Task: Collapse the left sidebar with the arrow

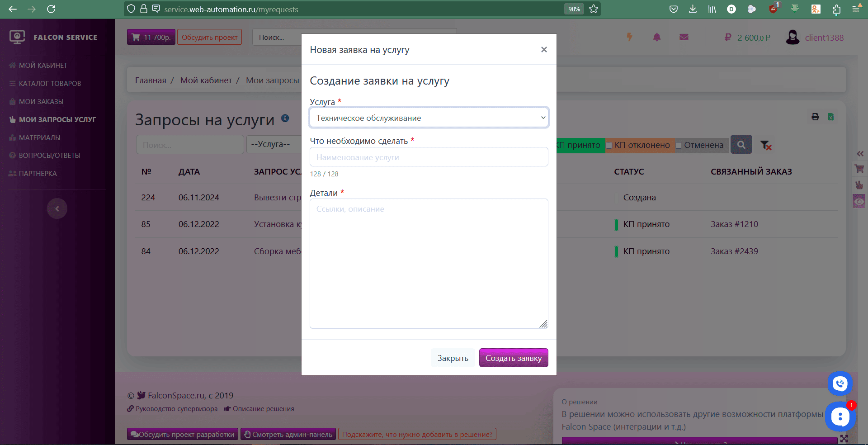Action: pyautogui.click(x=57, y=208)
